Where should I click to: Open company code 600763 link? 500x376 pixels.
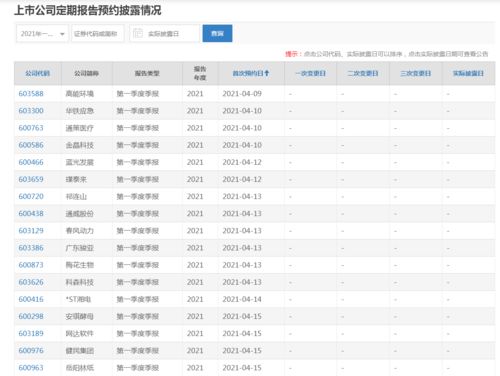tap(31, 128)
